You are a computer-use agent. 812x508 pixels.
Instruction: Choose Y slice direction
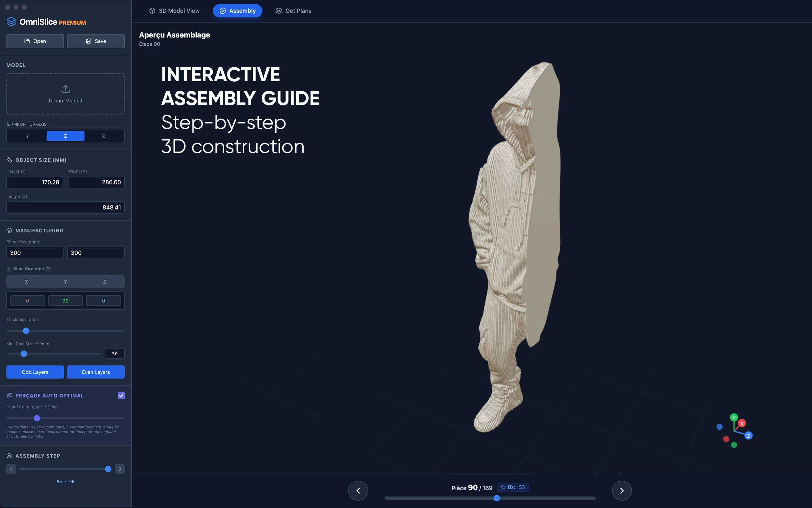[x=65, y=282]
